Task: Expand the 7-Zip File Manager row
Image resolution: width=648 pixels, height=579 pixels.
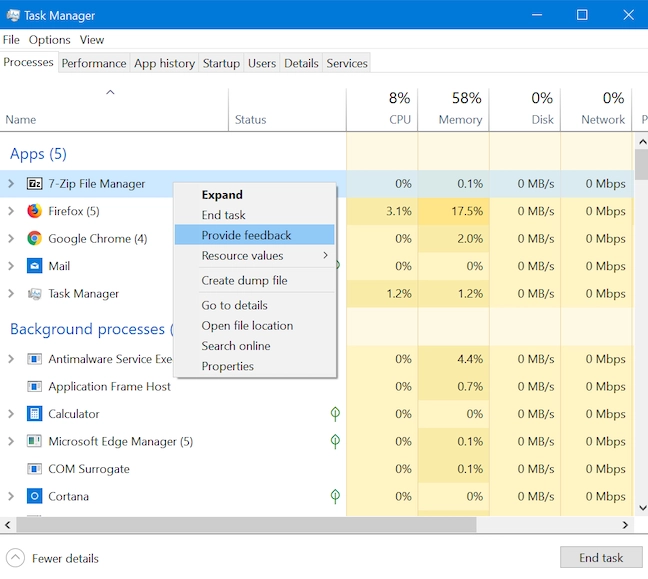Action: (x=11, y=183)
